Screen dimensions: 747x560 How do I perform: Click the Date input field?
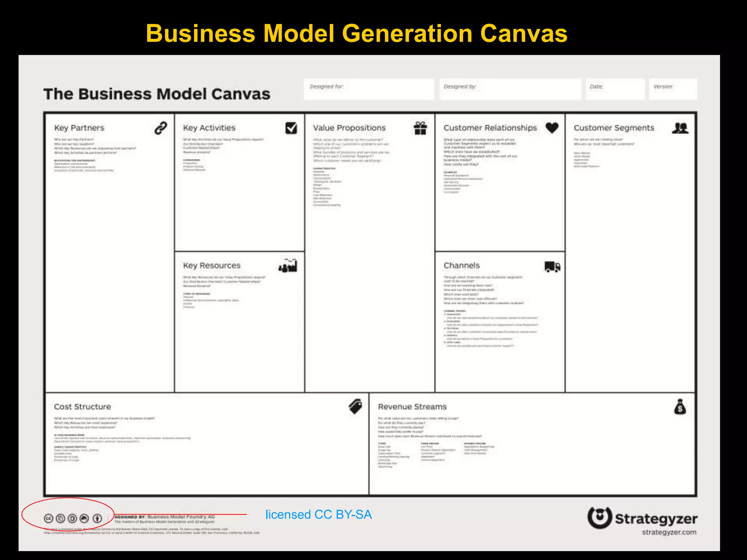pyautogui.click(x=615, y=89)
